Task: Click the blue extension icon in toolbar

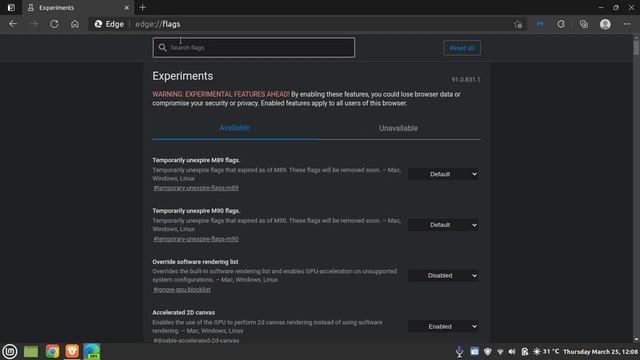Action: [540, 24]
